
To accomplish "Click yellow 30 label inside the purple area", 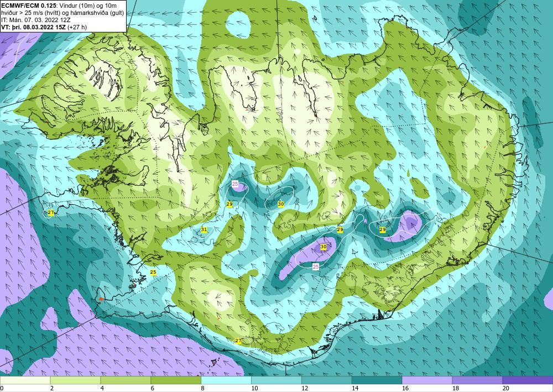I will click(x=324, y=247).
